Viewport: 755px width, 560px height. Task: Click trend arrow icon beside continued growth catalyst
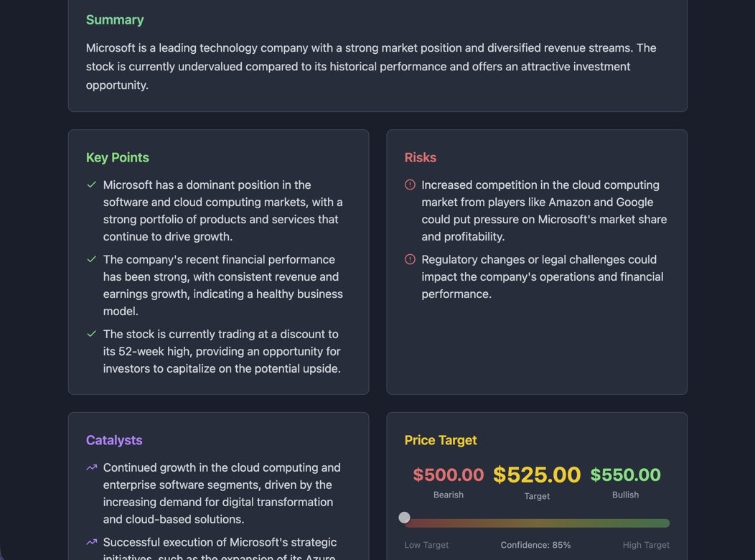click(x=91, y=467)
